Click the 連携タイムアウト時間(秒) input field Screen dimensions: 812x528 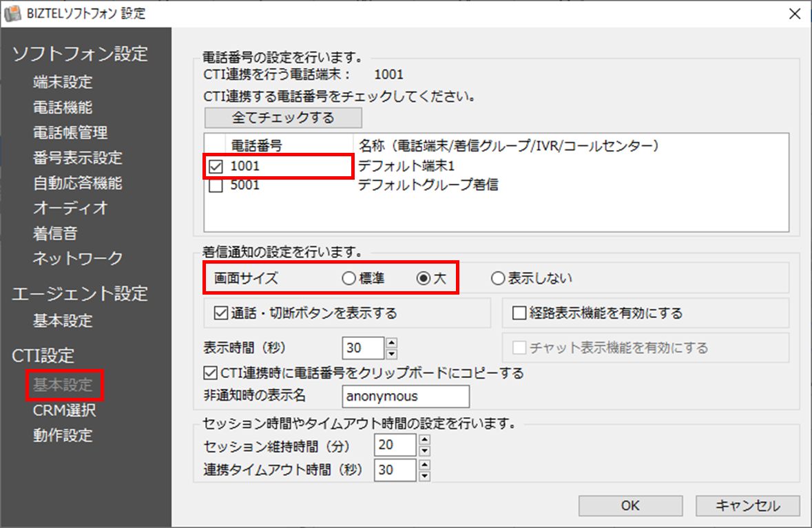(x=395, y=470)
